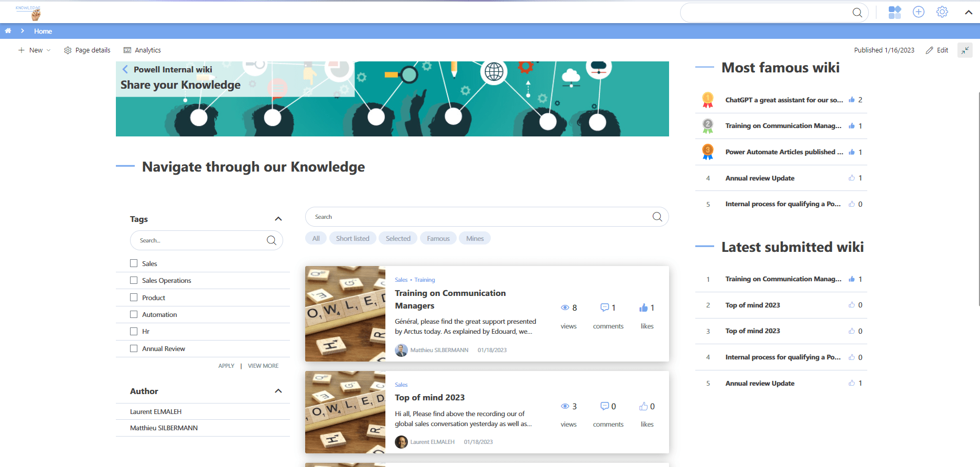
Task: Open the Knowledge site logo
Action: pos(29,12)
